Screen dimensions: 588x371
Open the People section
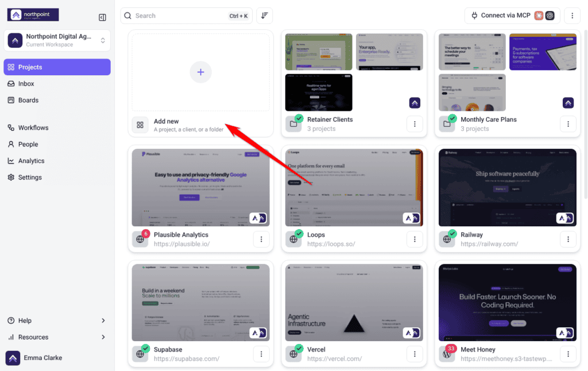pyautogui.click(x=57, y=144)
